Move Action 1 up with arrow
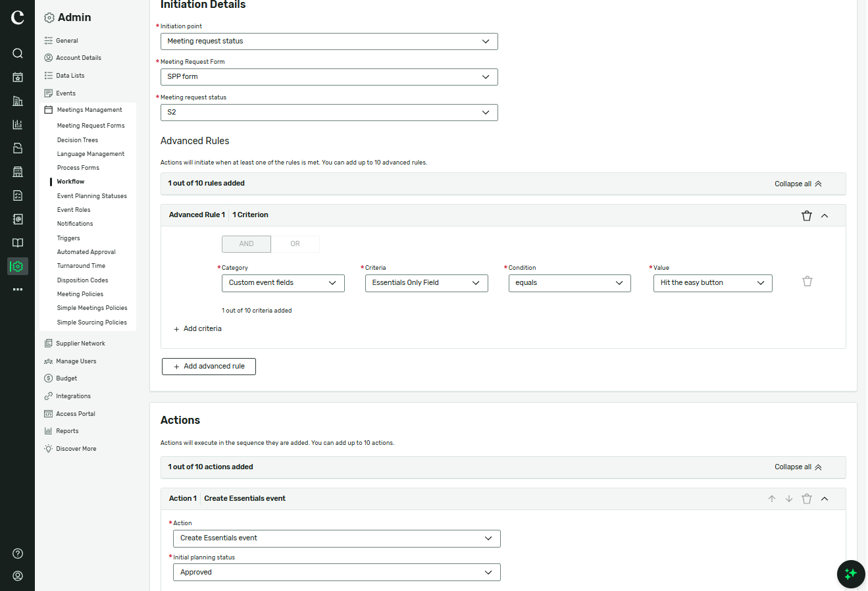Screen dimensions: 868x591 (x=772, y=499)
